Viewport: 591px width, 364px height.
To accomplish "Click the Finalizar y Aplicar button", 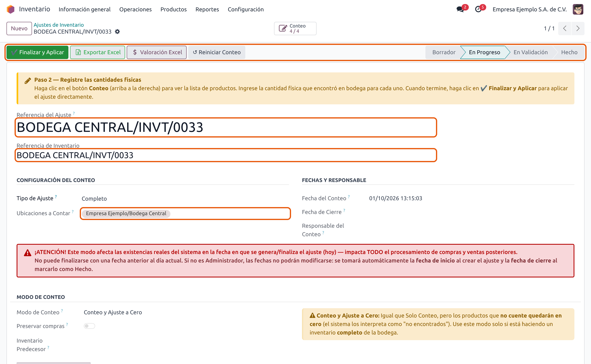I will [37, 52].
